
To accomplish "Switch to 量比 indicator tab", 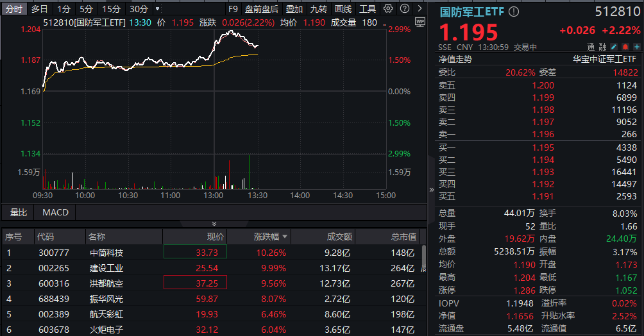I will coord(19,212).
